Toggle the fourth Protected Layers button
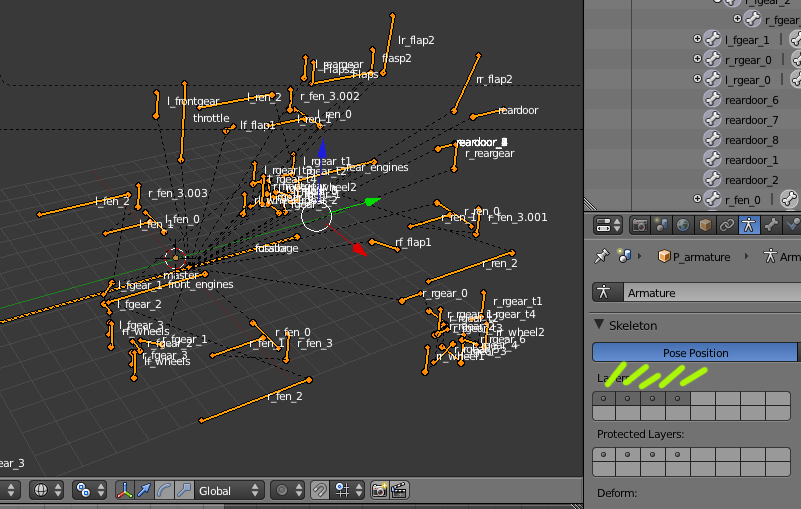The width and height of the screenshot is (801, 509). 677,454
